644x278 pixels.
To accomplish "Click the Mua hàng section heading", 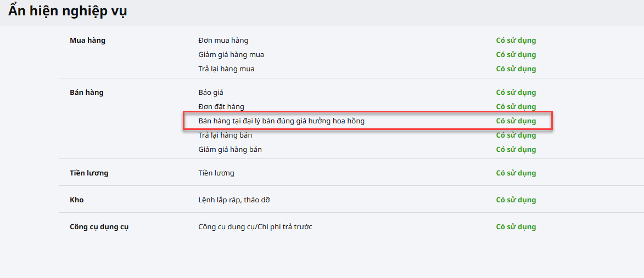I will click(87, 41).
